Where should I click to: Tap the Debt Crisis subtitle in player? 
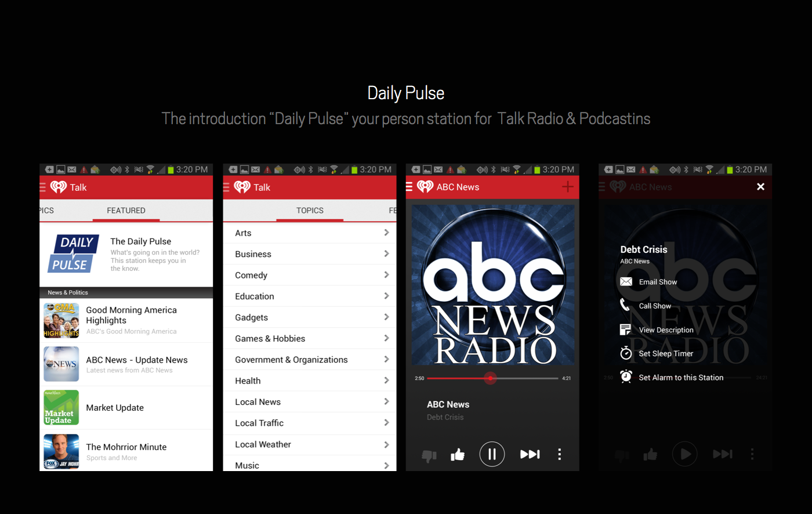click(x=445, y=417)
